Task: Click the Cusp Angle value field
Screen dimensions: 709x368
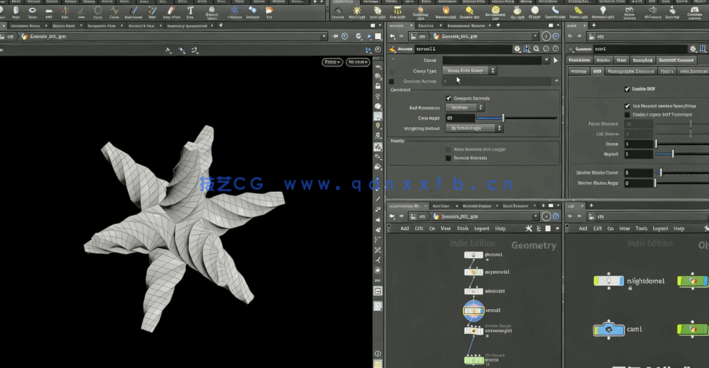Action: pyautogui.click(x=460, y=118)
